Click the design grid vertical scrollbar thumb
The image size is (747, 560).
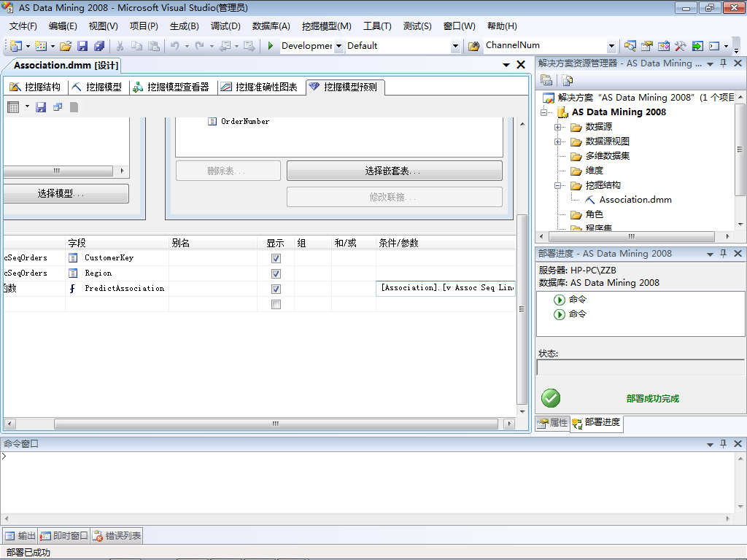522,309
